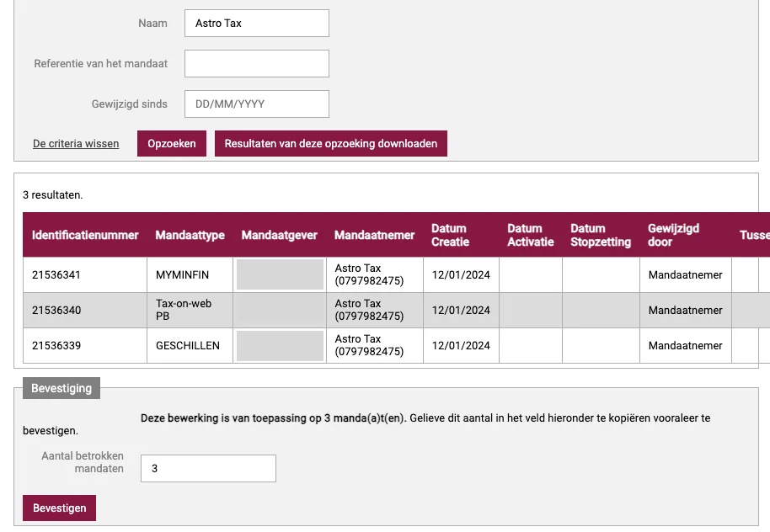
Task: Click date 12/01/2024 in row 21536340
Action: click(461, 310)
